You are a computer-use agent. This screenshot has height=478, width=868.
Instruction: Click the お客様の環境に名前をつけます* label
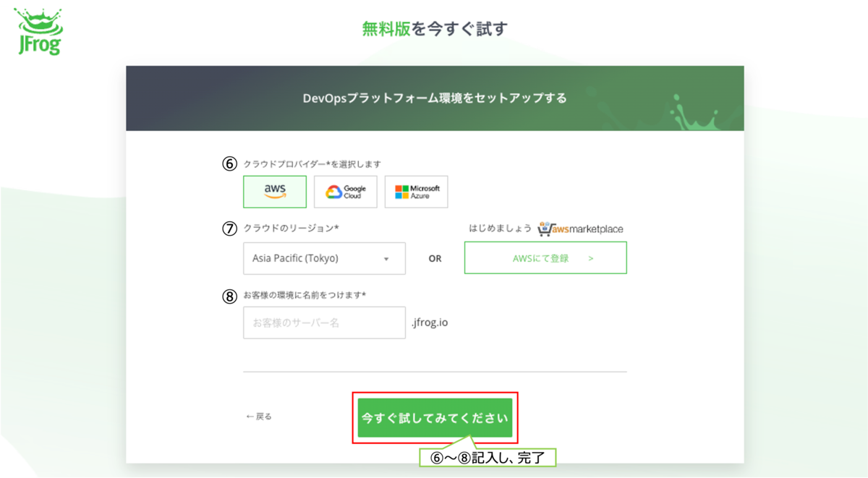tap(305, 295)
